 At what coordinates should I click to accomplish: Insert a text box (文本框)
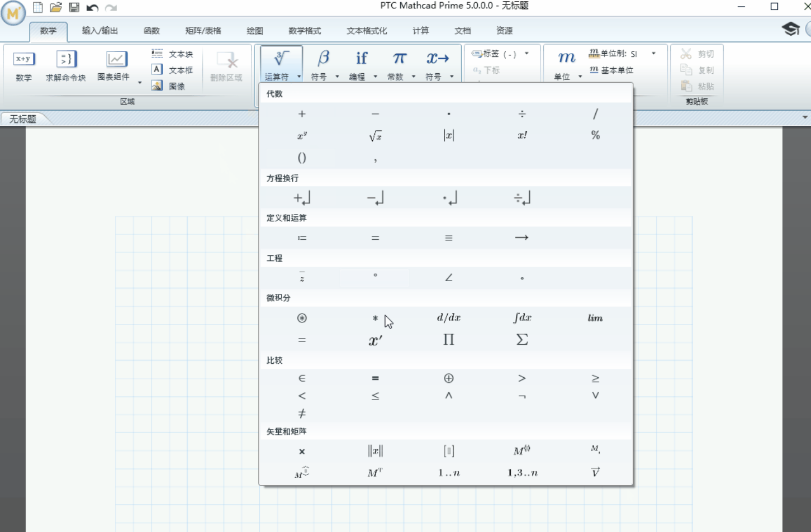click(172, 70)
